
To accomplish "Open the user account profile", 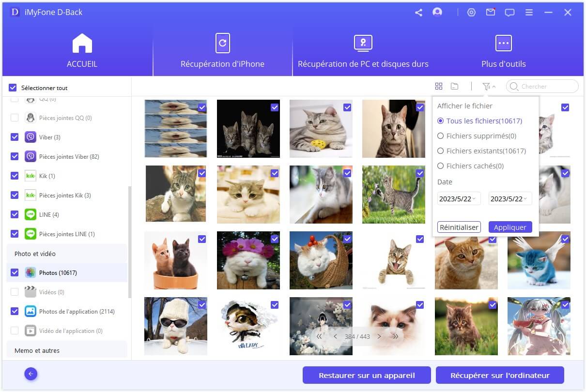I will [437, 12].
